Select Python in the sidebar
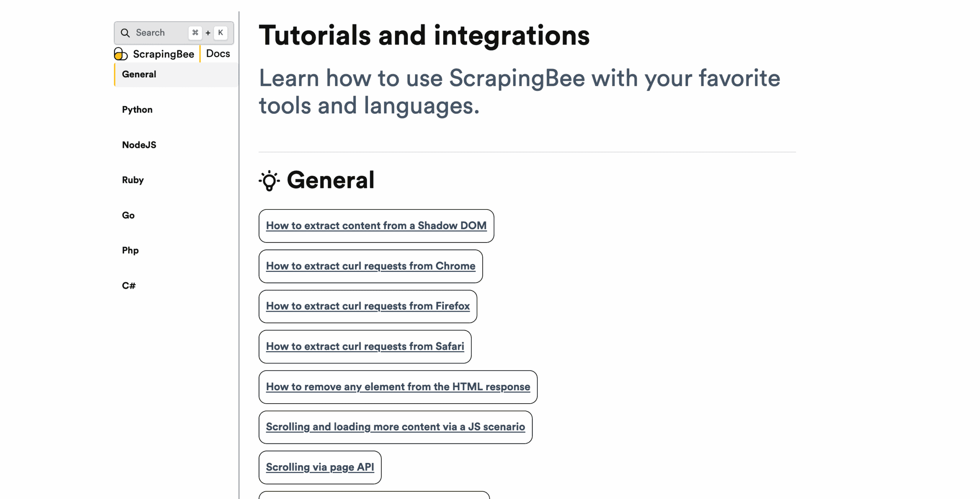The height and width of the screenshot is (499, 980). pos(137,110)
